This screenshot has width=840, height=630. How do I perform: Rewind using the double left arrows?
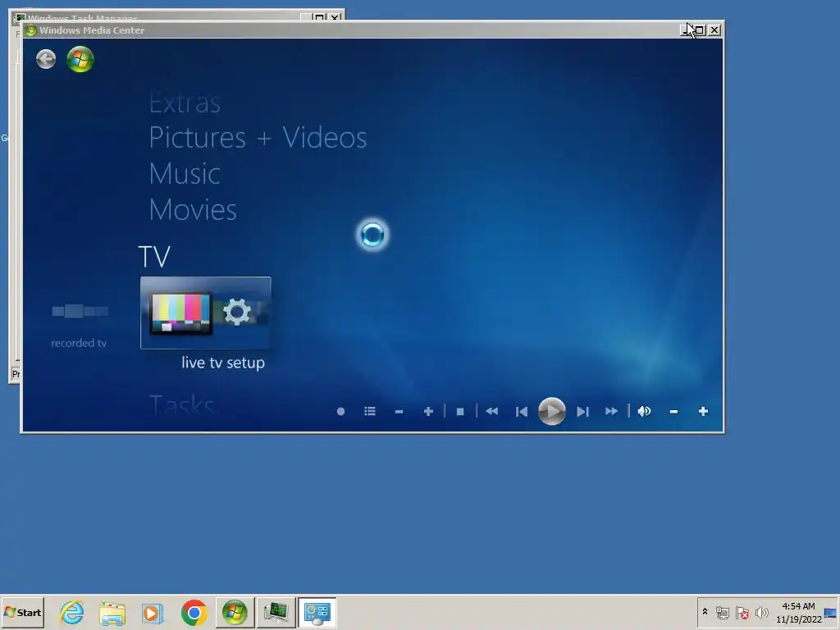(x=492, y=412)
